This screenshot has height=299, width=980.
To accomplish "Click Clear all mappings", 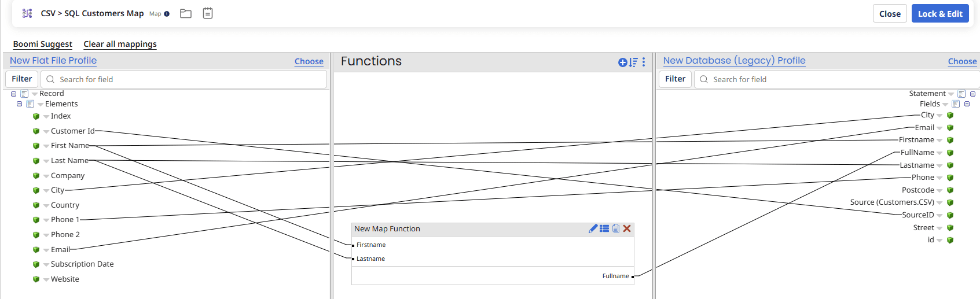I will (120, 44).
